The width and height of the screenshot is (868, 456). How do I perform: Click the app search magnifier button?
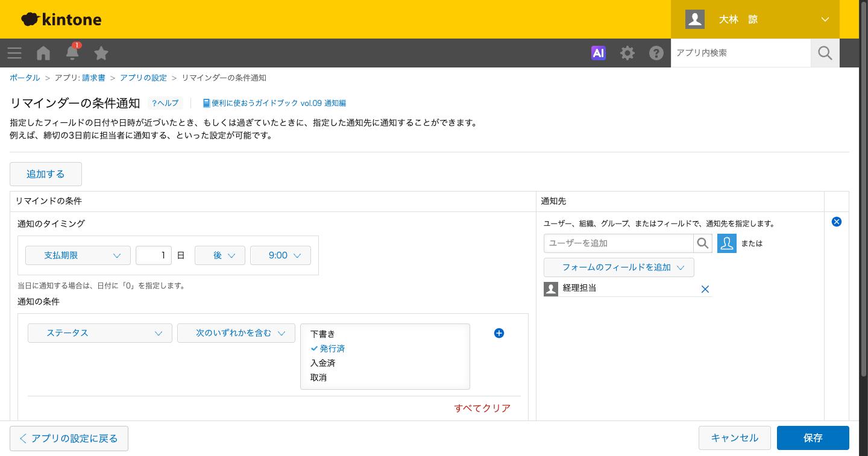click(x=825, y=53)
